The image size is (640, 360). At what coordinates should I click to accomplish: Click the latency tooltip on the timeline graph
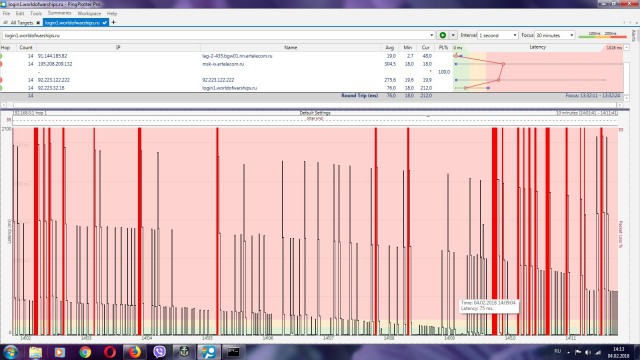tap(489, 306)
